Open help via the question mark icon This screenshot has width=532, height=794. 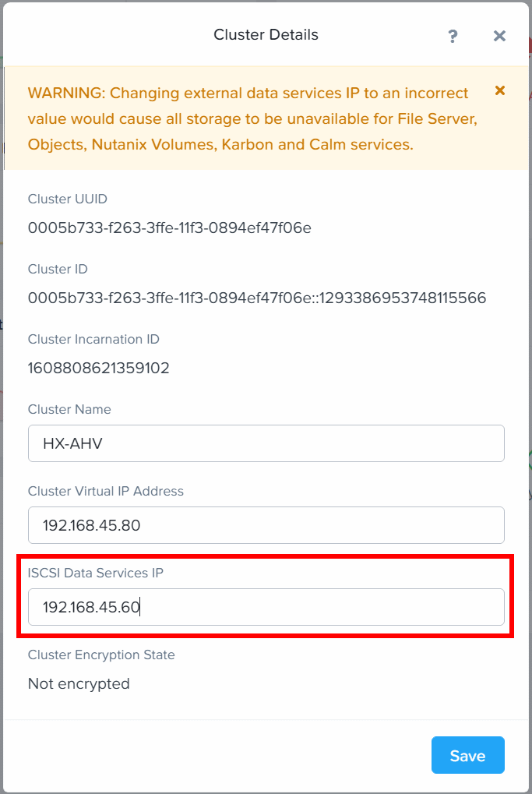click(453, 36)
